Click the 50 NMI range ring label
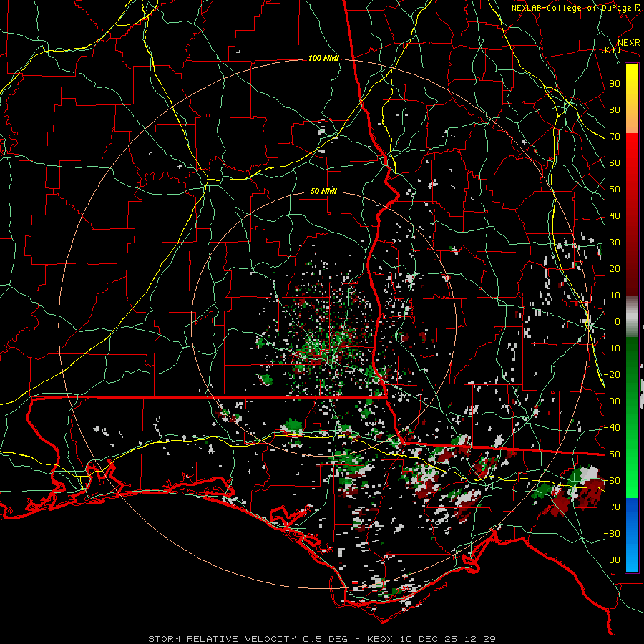 click(323, 191)
